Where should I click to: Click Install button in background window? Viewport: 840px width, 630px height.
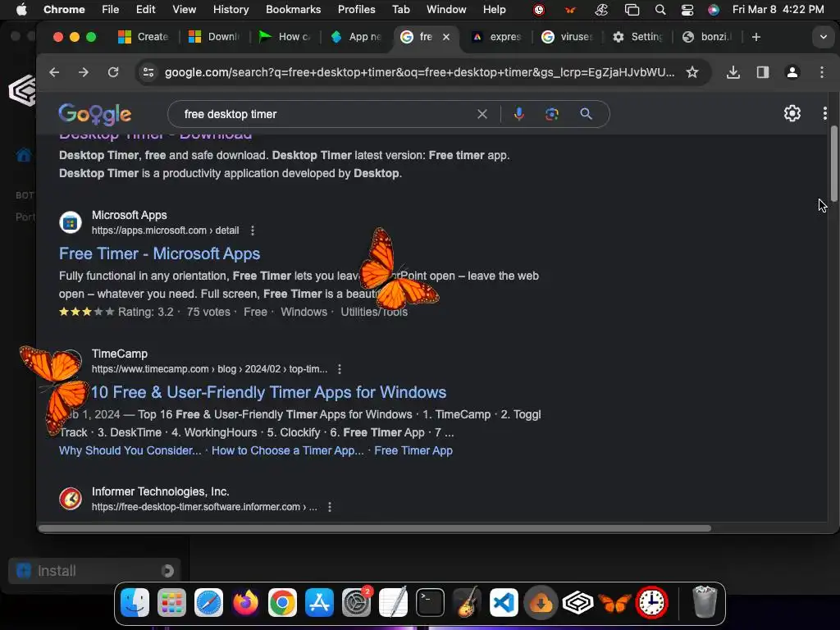[94, 571]
